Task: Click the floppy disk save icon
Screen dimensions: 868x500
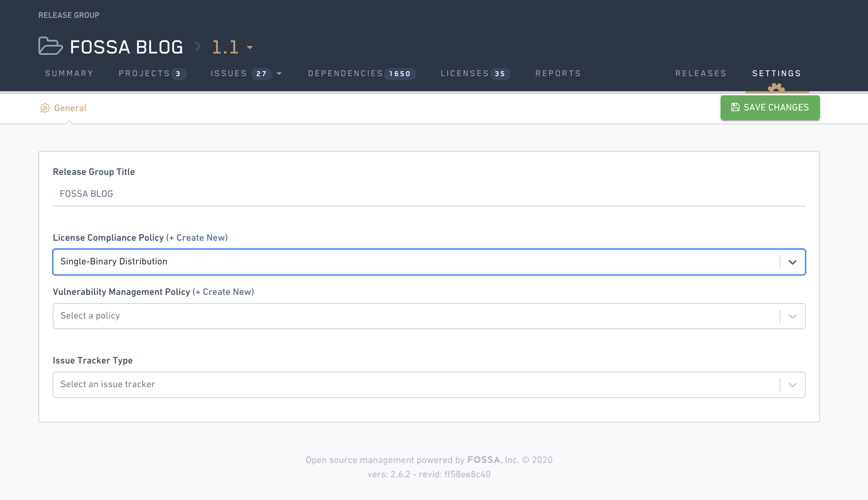Action: click(735, 107)
